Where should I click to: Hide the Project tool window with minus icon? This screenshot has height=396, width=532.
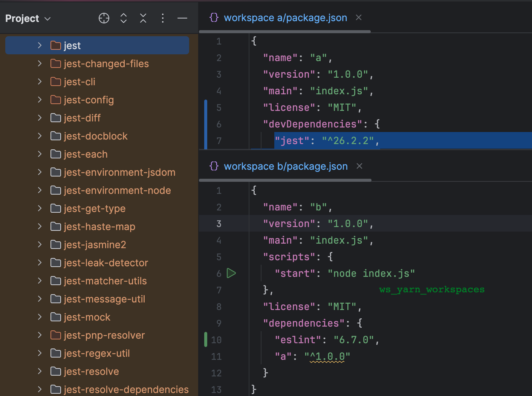(182, 18)
